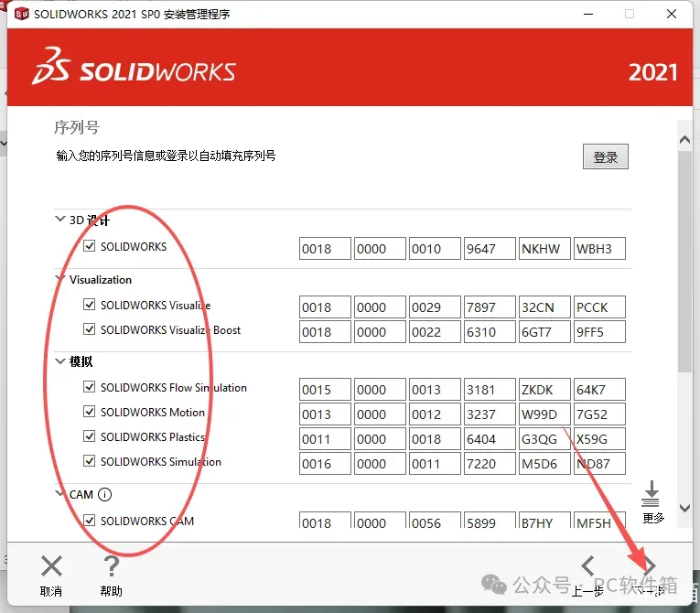Image resolution: width=700 pixels, height=613 pixels.
Task: Click Motion serial field W99D
Action: [544, 414]
